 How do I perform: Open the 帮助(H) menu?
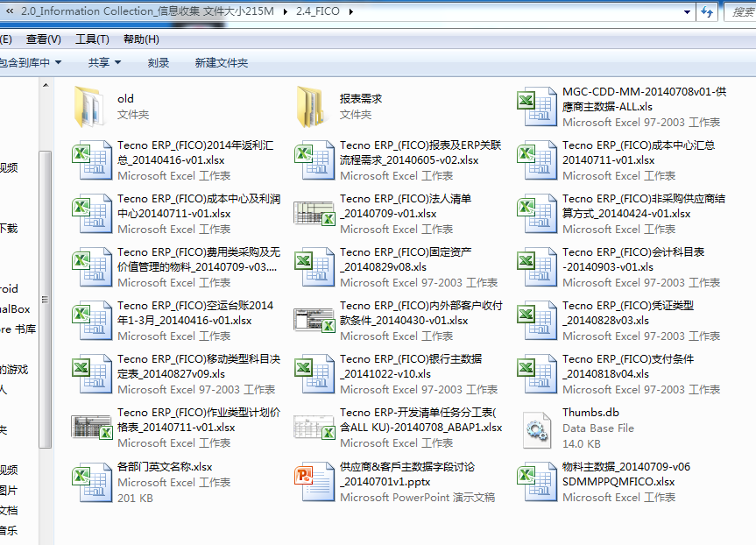141,39
